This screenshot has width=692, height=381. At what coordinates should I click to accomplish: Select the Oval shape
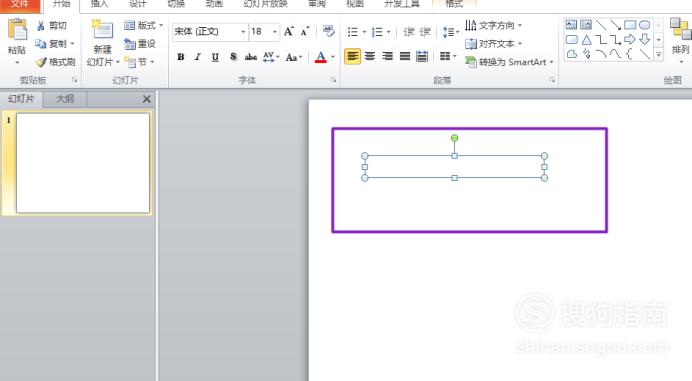click(x=645, y=25)
